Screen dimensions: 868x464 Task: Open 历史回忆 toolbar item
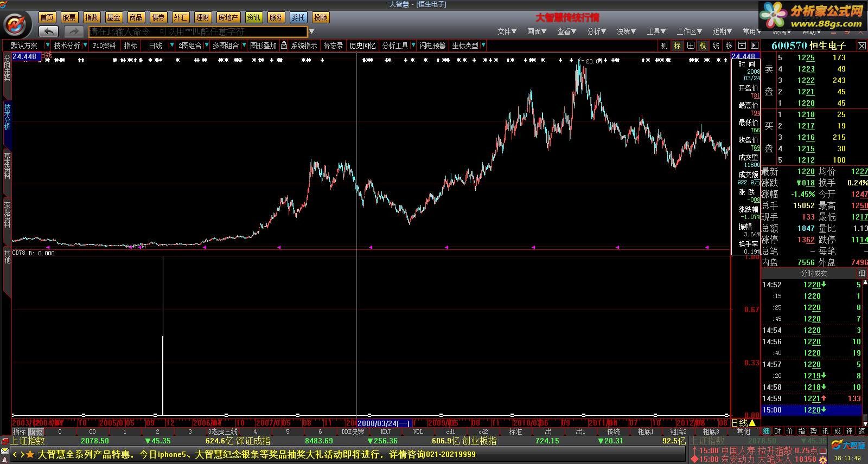click(x=362, y=46)
